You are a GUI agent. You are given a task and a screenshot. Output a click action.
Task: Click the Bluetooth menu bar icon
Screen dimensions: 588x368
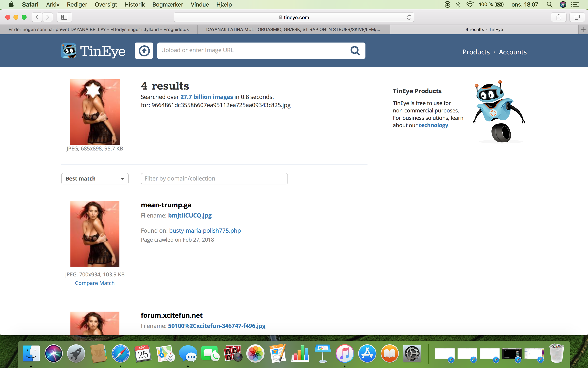tap(458, 4)
